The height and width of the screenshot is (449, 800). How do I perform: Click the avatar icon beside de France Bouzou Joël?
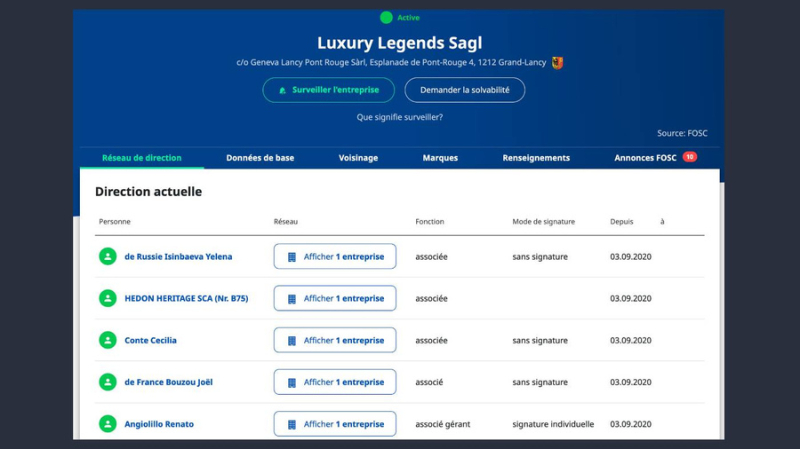108,382
